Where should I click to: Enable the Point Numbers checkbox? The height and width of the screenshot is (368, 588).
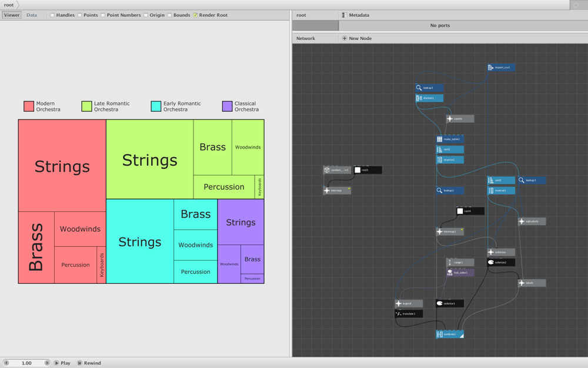(103, 15)
